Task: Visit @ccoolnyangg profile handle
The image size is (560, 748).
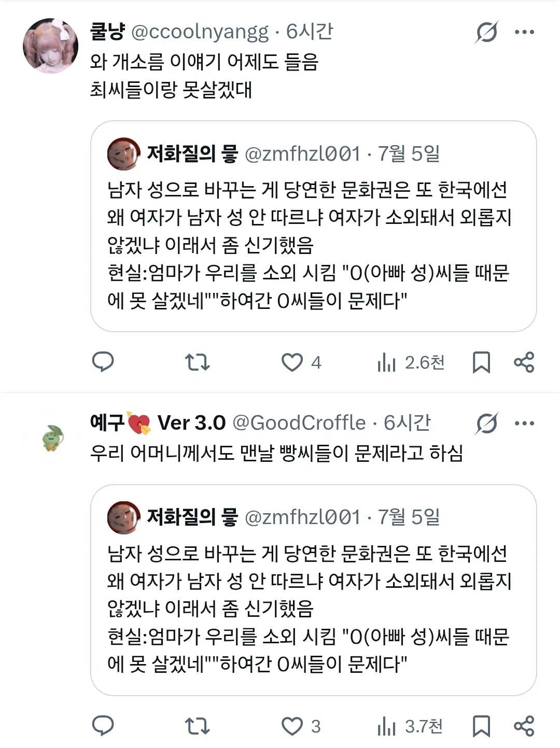Action: tap(200, 32)
